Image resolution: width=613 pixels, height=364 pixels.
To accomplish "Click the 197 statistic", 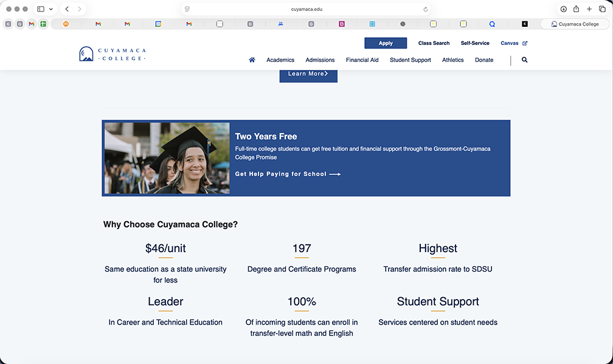I will point(302,249).
